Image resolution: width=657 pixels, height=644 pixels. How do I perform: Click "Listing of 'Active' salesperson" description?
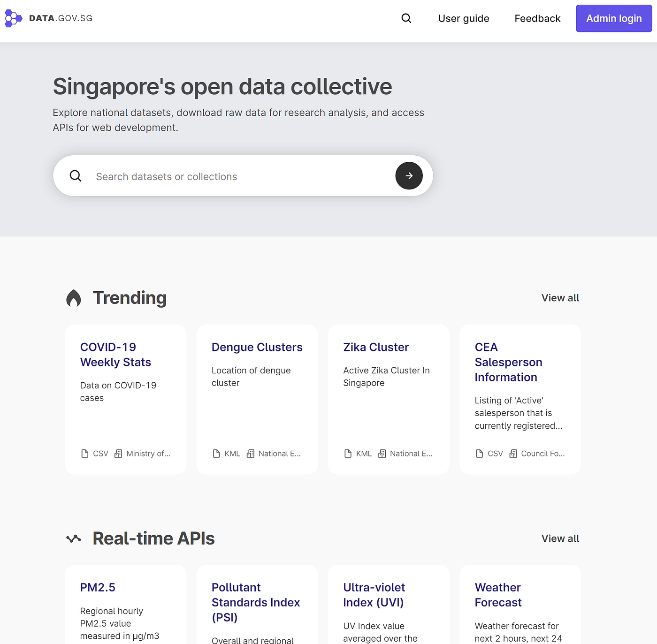[518, 413]
